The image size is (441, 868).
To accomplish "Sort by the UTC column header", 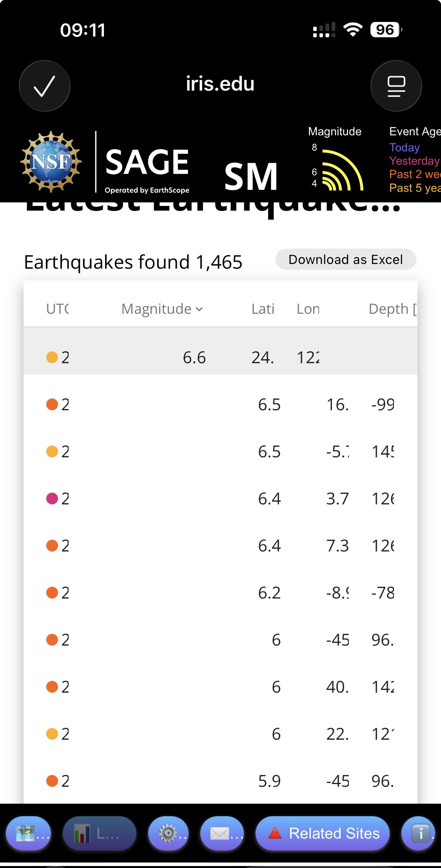I will click(57, 309).
